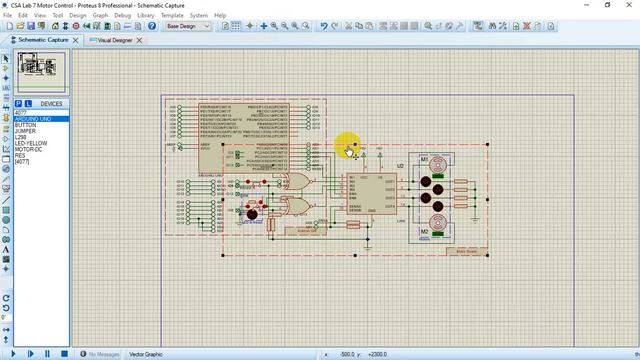The width and height of the screenshot is (640, 360).
Task: Select MOTOR-DC in devices list
Action: 41,149
